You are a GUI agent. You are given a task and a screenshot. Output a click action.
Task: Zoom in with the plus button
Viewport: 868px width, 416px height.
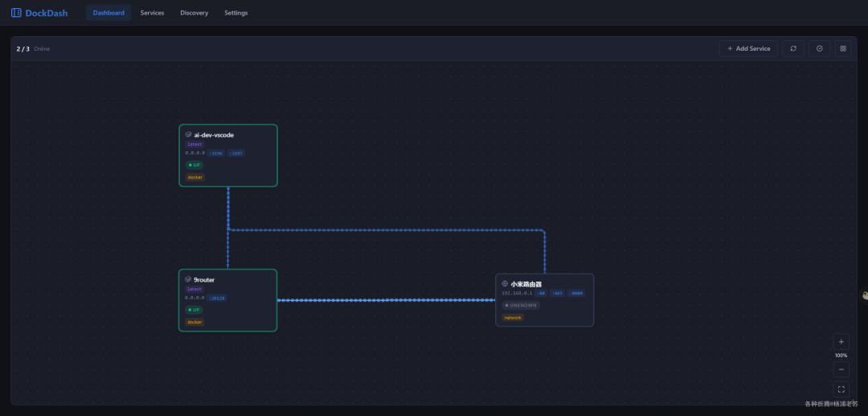click(x=841, y=342)
